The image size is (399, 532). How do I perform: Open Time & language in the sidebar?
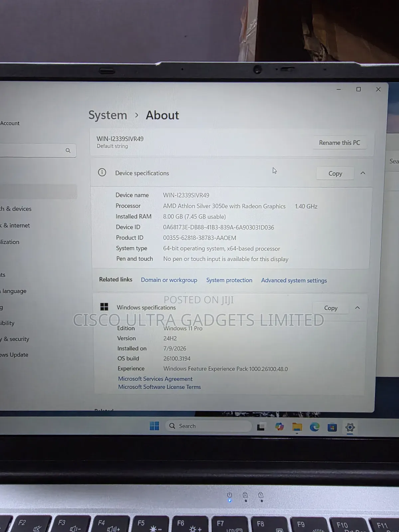click(13, 291)
